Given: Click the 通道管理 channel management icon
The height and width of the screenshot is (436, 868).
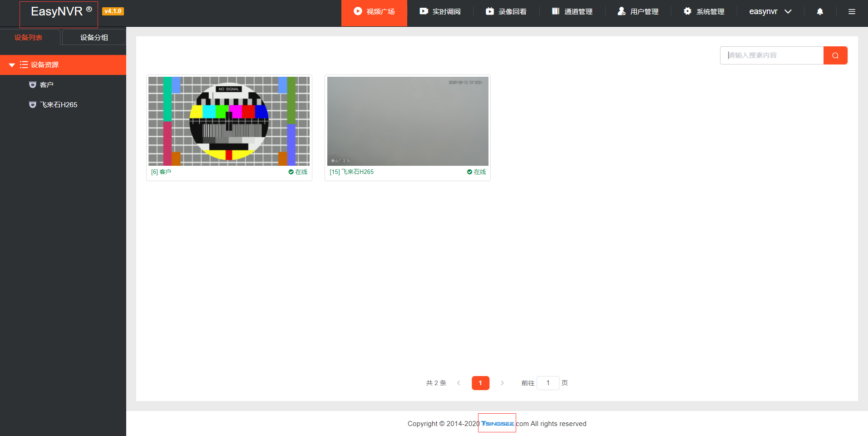Looking at the screenshot, I should 556,11.
